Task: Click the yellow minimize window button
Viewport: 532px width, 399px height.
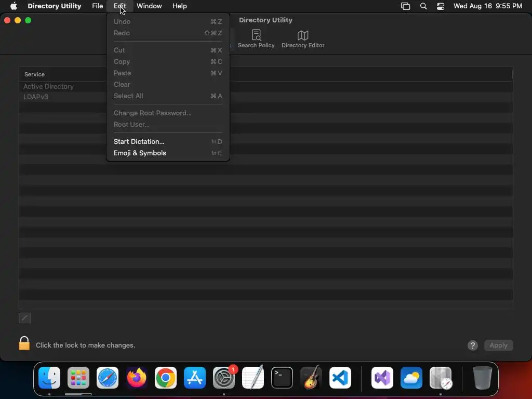Action: [x=18, y=20]
